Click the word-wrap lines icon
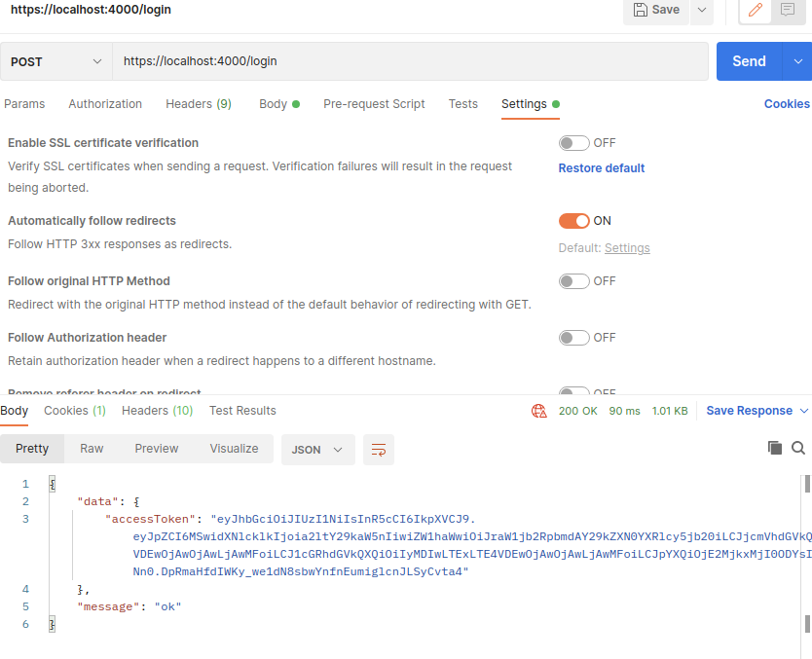The image size is (812, 659). coord(379,450)
